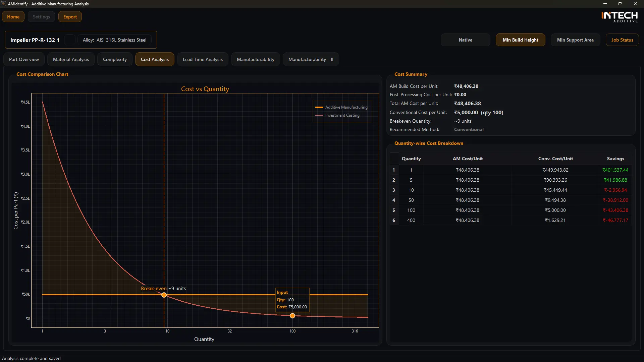Switch to the Part Overview tab
The height and width of the screenshot is (362, 644).
coord(24,59)
